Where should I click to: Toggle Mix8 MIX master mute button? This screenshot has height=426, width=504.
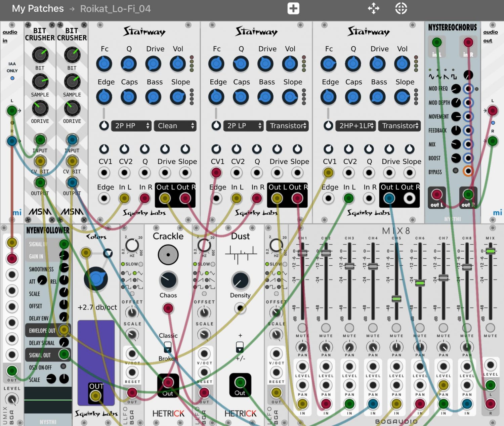pyautogui.click(x=491, y=328)
